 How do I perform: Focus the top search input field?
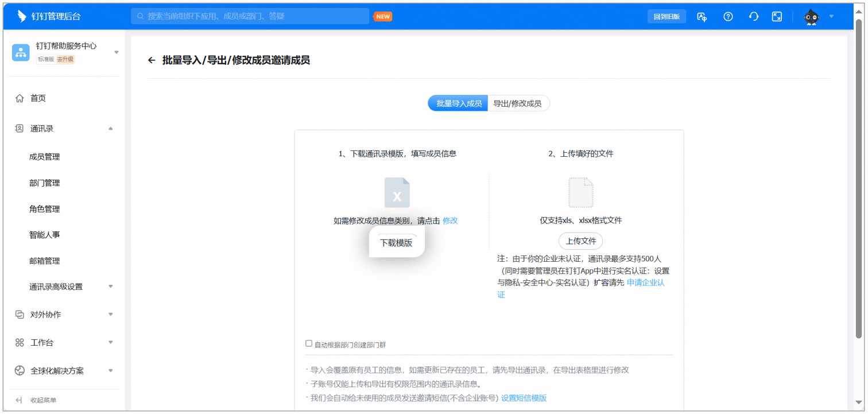point(250,16)
